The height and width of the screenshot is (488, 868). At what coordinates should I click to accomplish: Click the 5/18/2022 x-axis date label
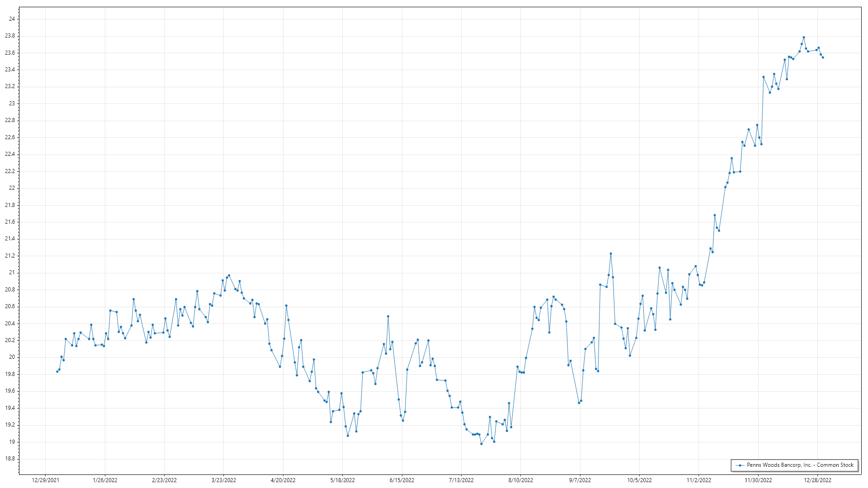point(342,480)
